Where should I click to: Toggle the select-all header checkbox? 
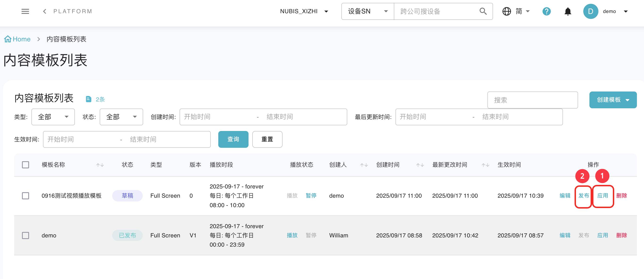(26, 165)
